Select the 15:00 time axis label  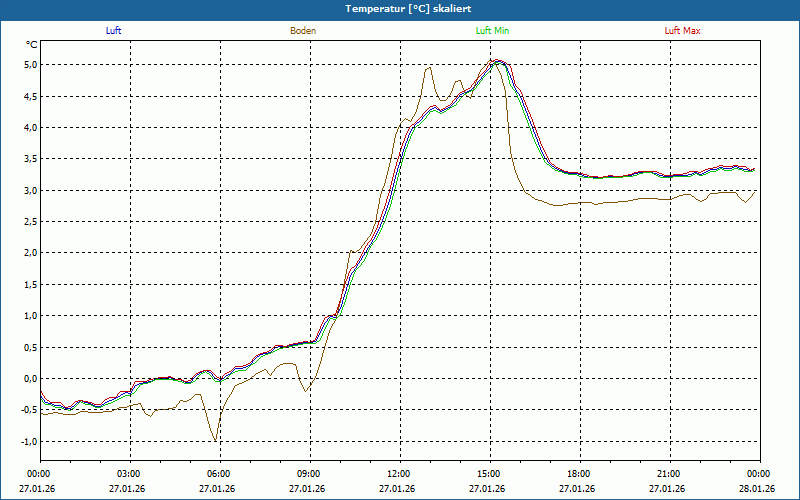pos(488,474)
